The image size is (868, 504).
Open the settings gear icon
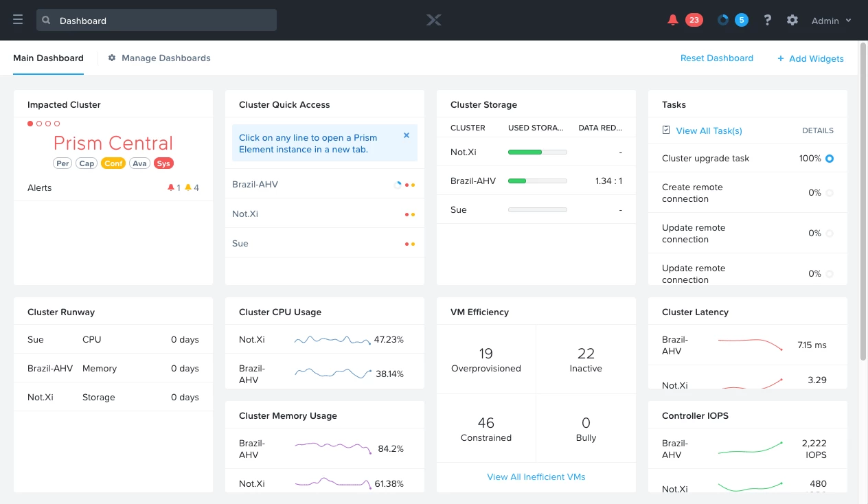point(792,20)
